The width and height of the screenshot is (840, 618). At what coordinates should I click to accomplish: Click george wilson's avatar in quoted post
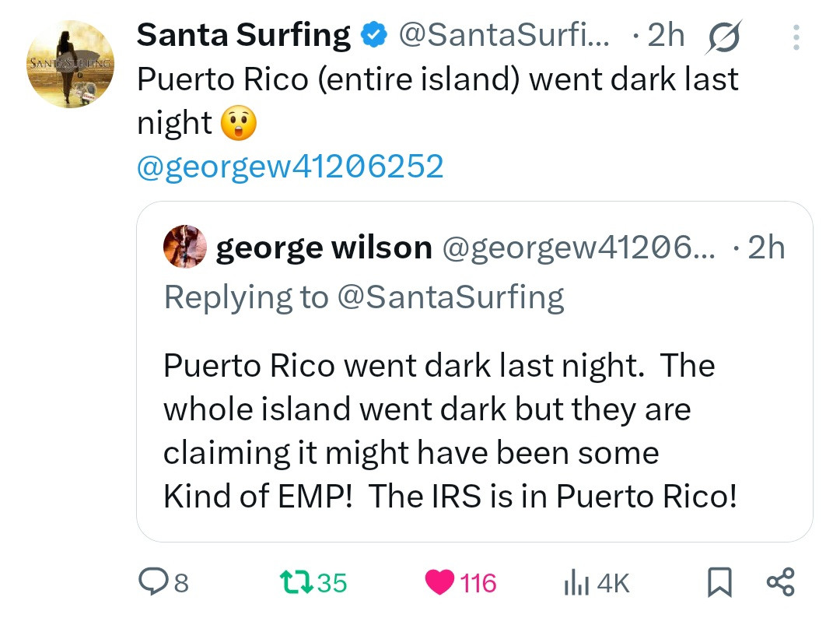pyautogui.click(x=185, y=247)
